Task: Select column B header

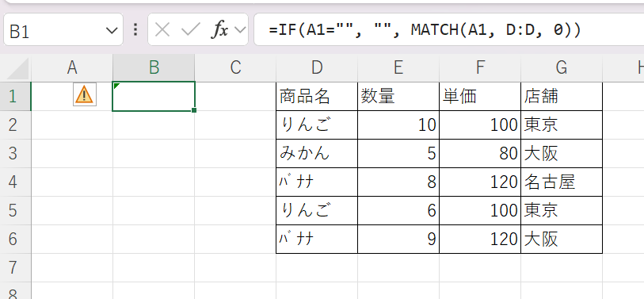Action: click(154, 68)
